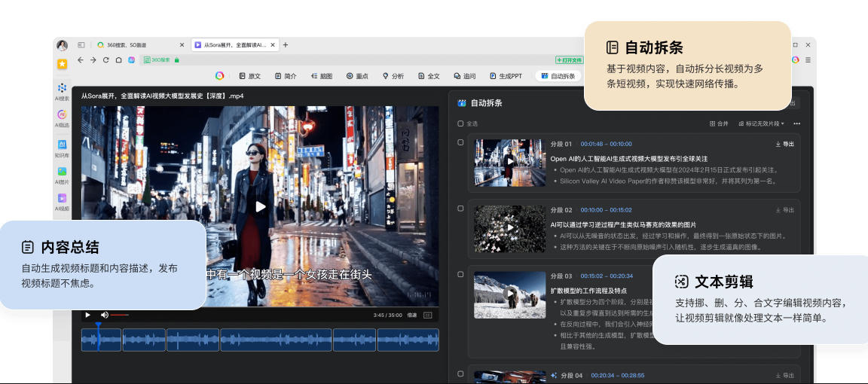Mute the video with speaker icon

pyautogui.click(x=105, y=315)
